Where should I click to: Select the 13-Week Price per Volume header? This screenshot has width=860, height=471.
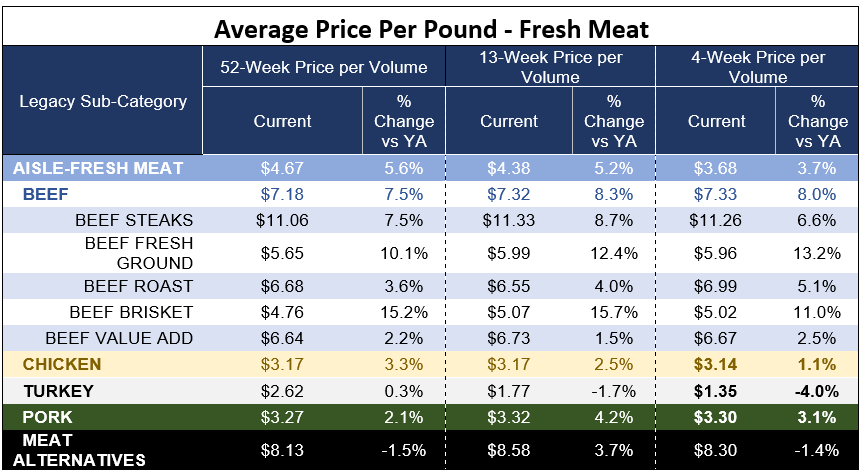[550, 67]
